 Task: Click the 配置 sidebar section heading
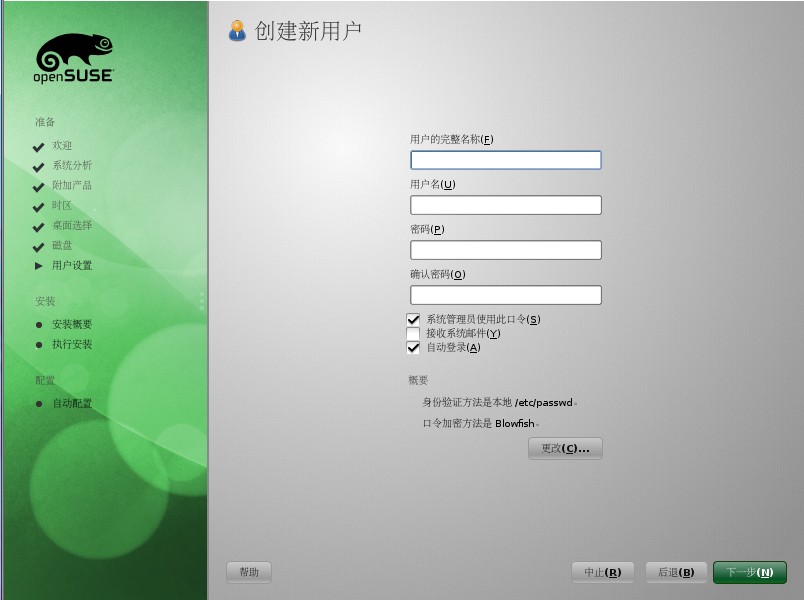(x=45, y=380)
